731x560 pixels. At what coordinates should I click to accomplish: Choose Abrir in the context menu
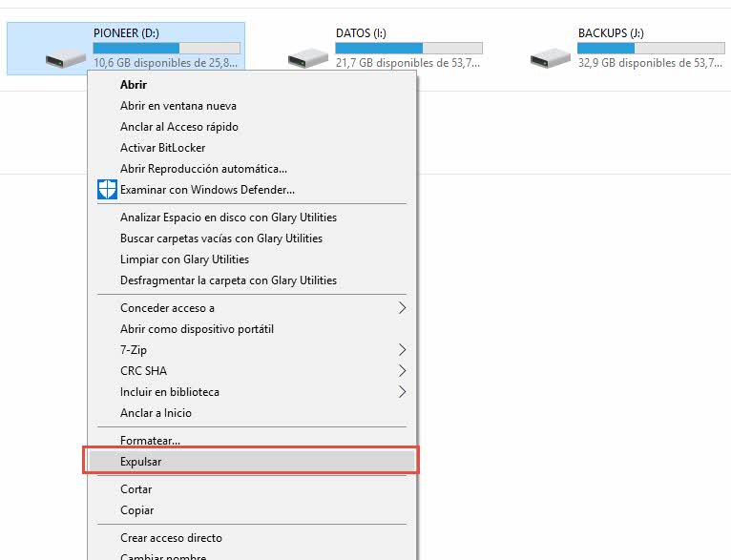(x=134, y=85)
